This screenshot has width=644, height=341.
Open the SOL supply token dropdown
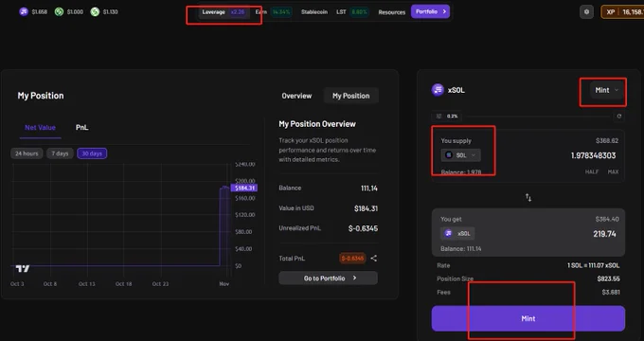pos(460,155)
